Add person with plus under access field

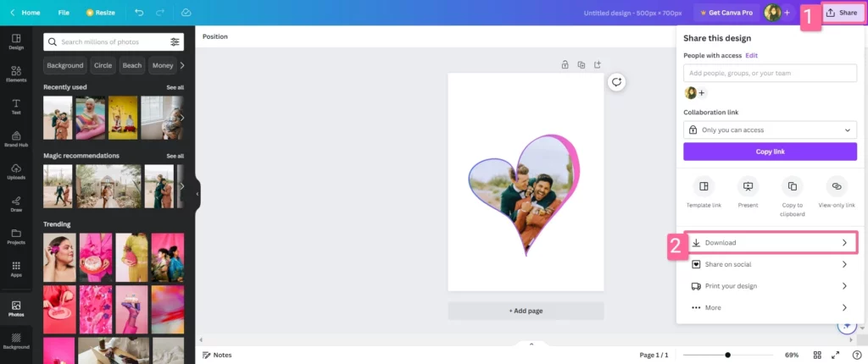[701, 93]
